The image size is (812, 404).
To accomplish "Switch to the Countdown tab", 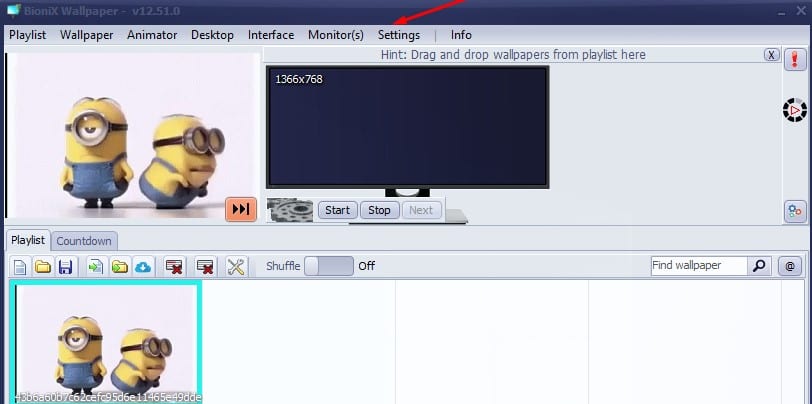I will coord(84,241).
